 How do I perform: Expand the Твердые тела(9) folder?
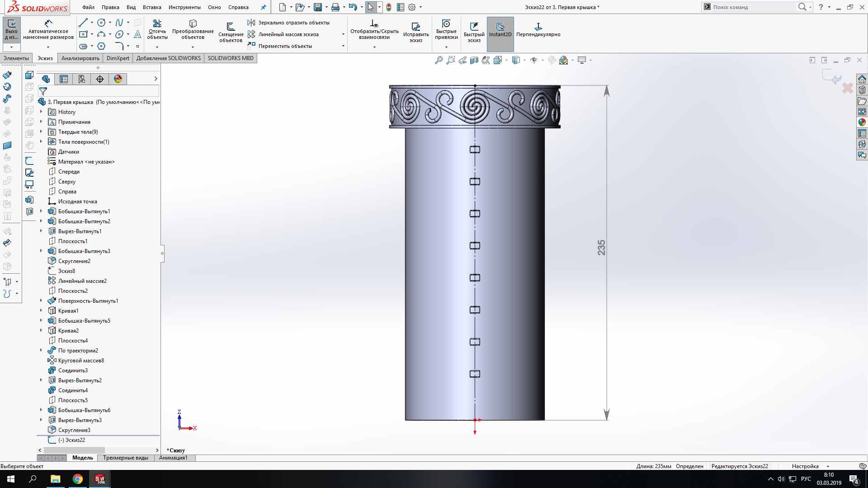41,131
